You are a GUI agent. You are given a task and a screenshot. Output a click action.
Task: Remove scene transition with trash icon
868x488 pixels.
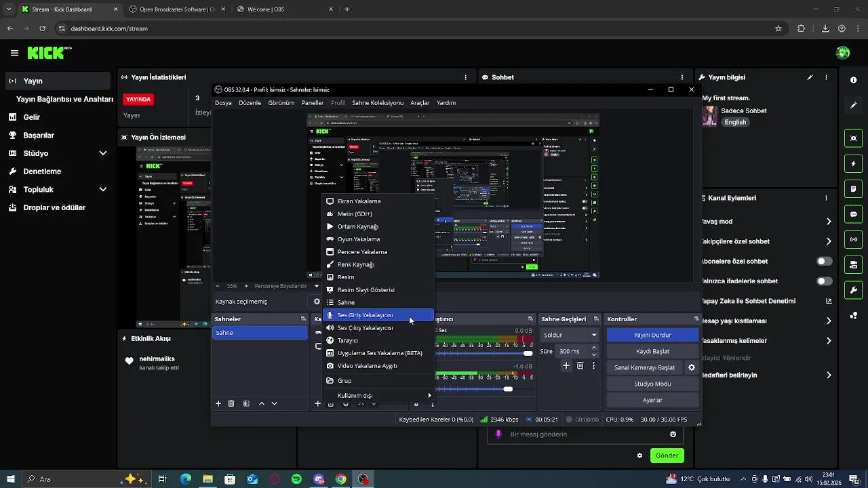[x=580, y=365]
